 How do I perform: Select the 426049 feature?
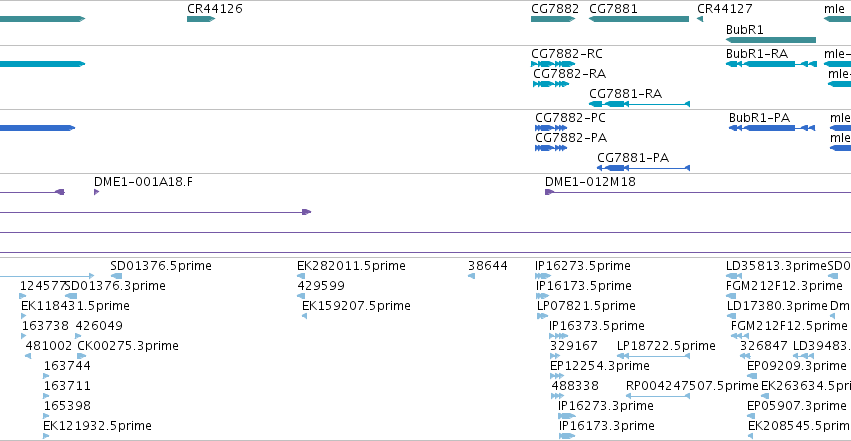pyautogui.click(x=79, y=336)
